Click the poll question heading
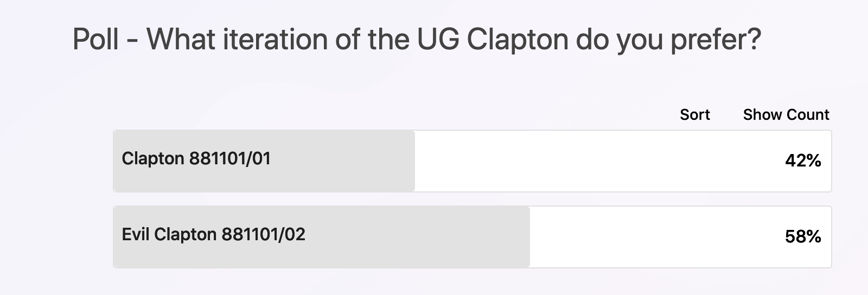 417,40
